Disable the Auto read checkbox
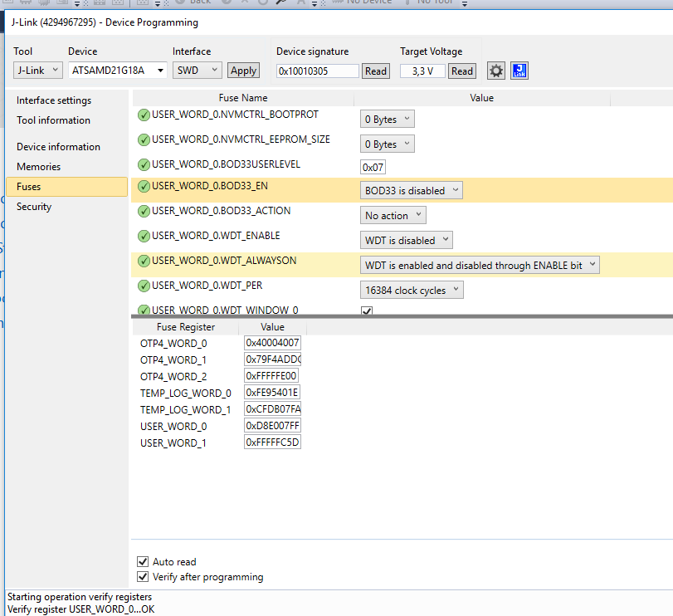673x616 pixels. coord(143,561)
